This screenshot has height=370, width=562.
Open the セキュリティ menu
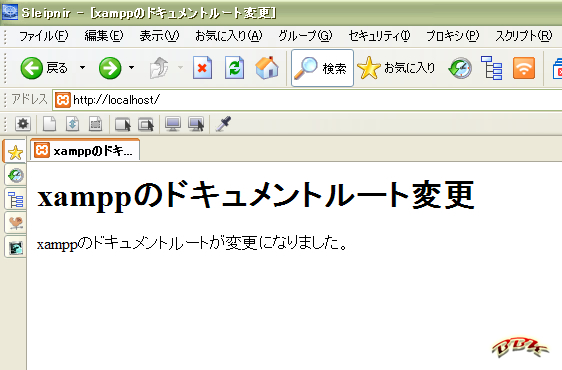pyautogui.click(x=379, y=36)
